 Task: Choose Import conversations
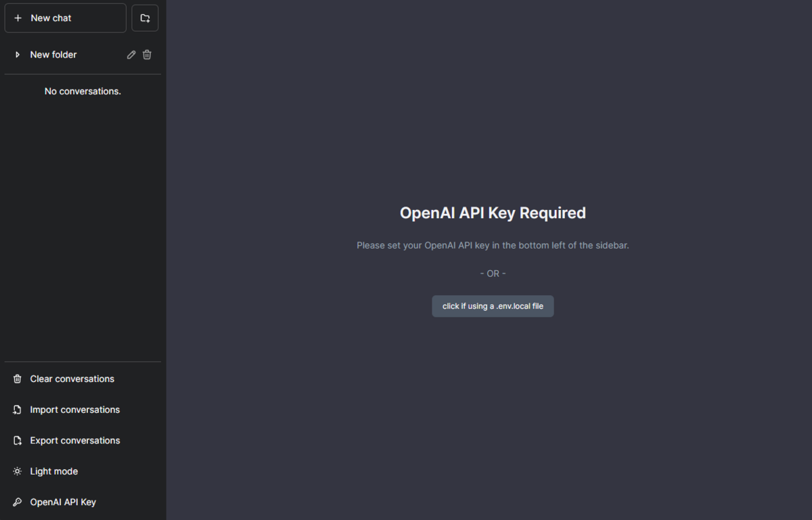[74, 409]
